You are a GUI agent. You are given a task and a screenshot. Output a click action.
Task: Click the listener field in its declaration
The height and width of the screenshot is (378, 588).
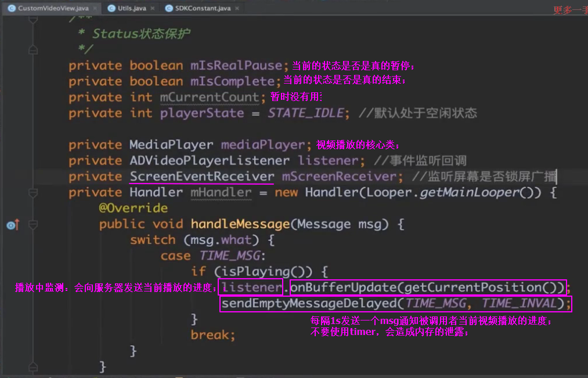(329, 160)
